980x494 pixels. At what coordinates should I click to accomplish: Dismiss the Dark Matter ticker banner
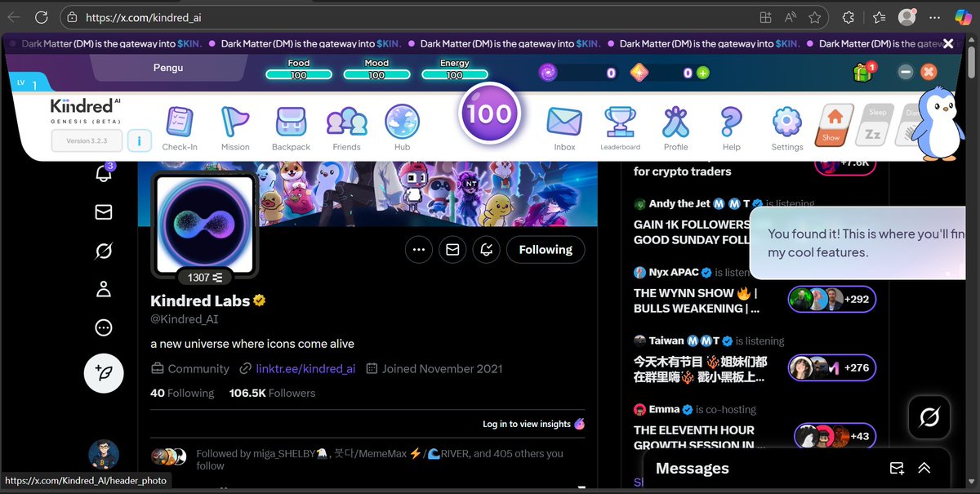[948, 44]
